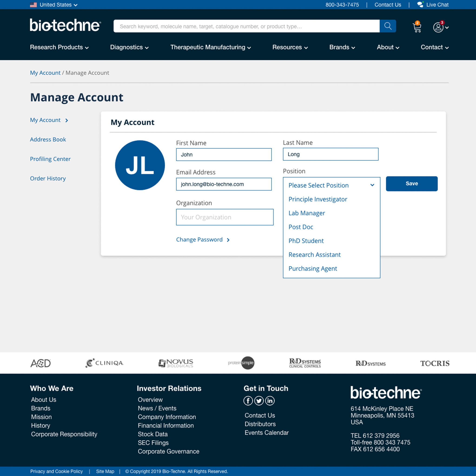Click Contact Us in top bar
Screen dimensions: 476x476
387,5
